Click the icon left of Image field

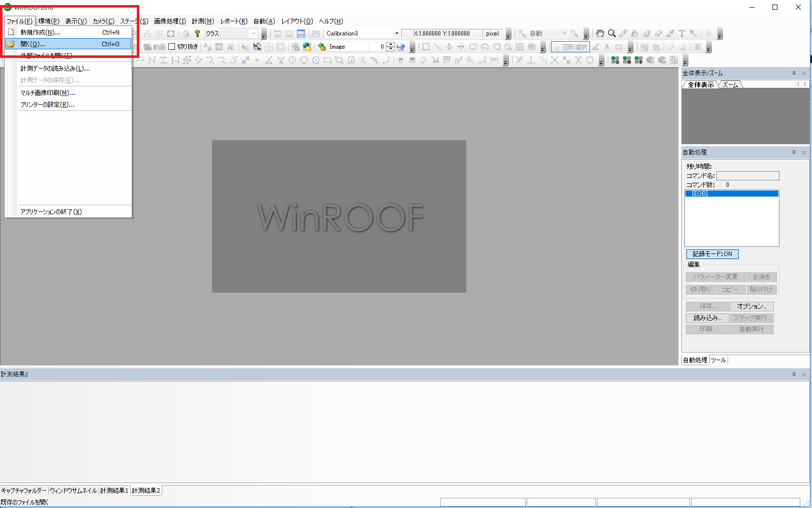[322, 47]
